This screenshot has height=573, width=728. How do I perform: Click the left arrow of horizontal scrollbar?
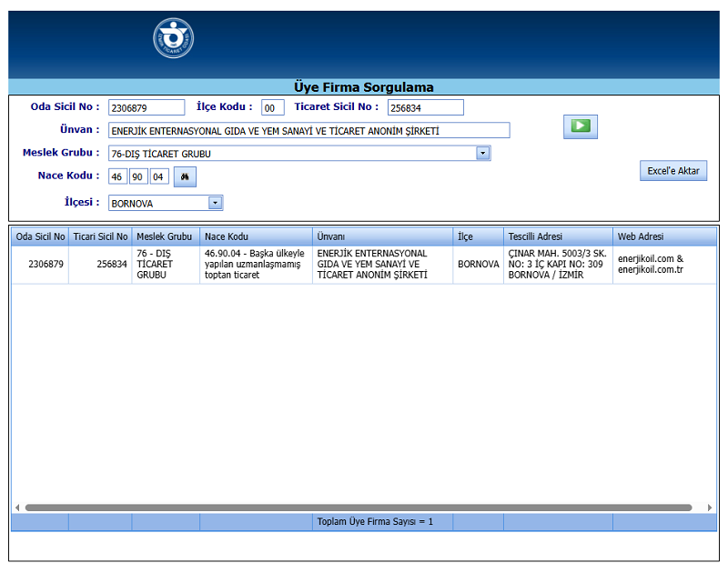[x=17, y=508]
